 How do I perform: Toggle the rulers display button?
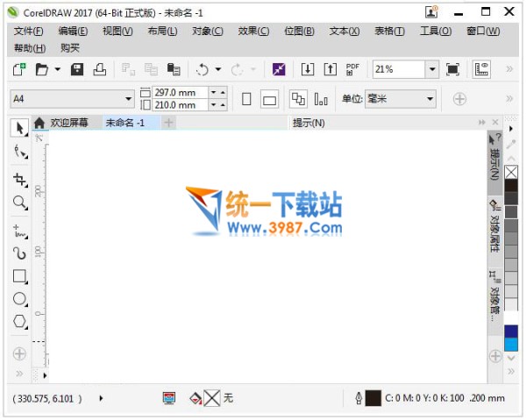coord(481,69)
